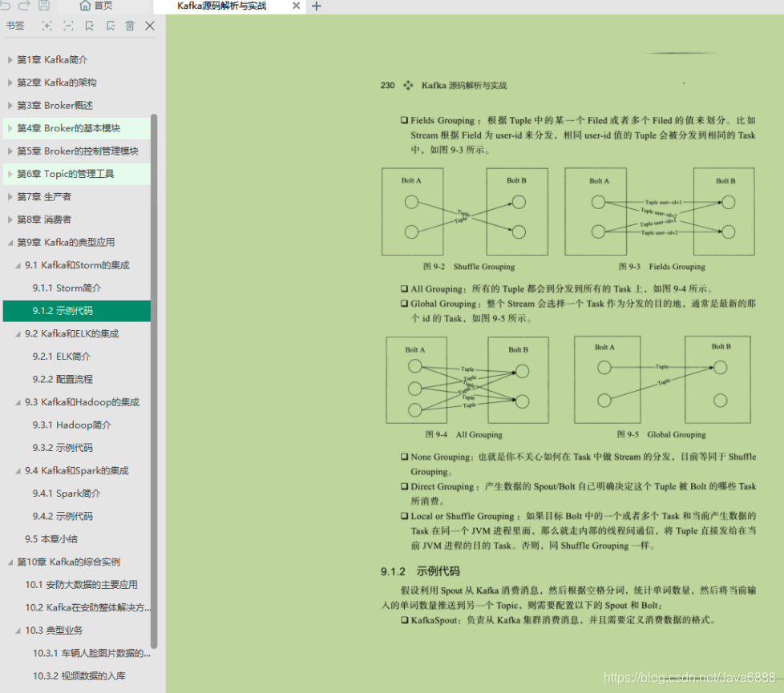Viewport: 784px width, 693px height.
Task: Open bookmark 第4章 Broker的基本模块
Action: [68, 128]
